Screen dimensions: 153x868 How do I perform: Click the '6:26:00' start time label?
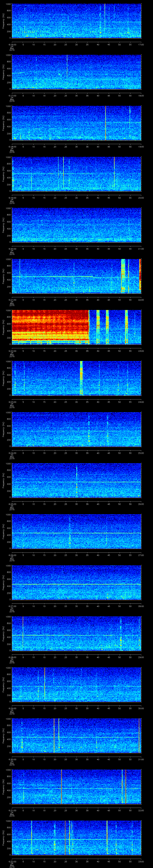[x=12, y=555]
